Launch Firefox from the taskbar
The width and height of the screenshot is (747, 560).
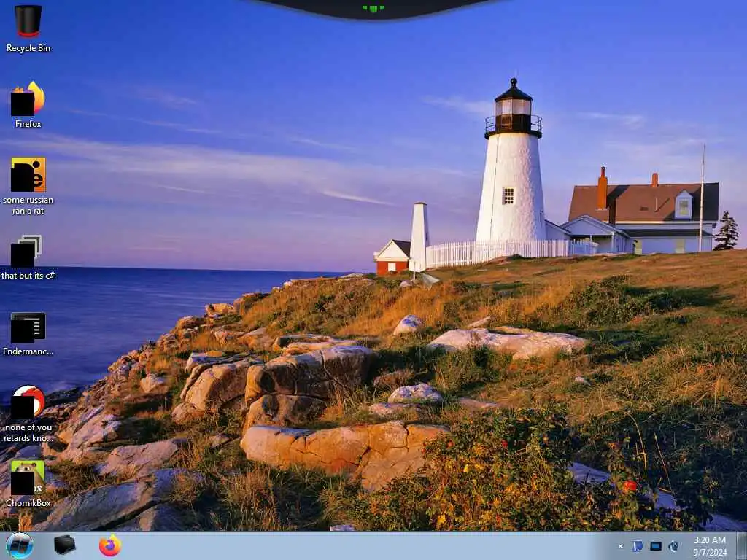110,545
